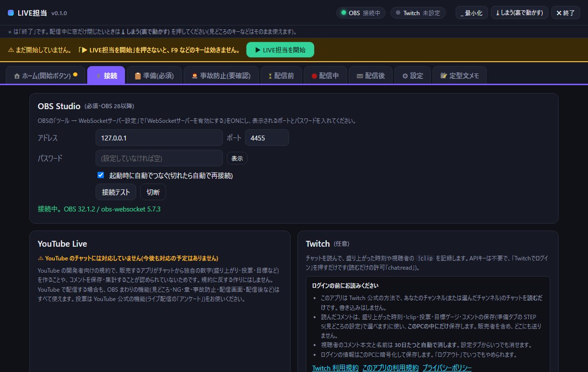Click the Twitch (任意) section heading
Viewport: 588px width, 372px height.
tap(327, 244)
